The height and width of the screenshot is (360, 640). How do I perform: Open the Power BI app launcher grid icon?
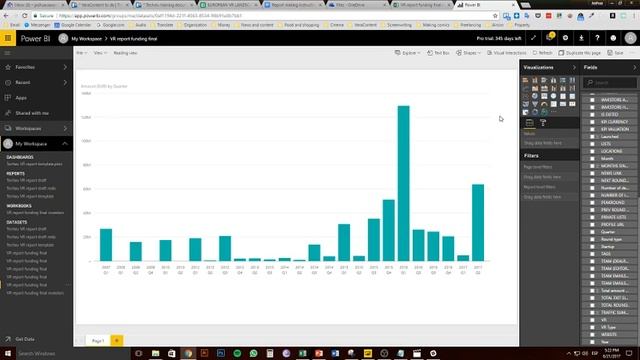8,38
